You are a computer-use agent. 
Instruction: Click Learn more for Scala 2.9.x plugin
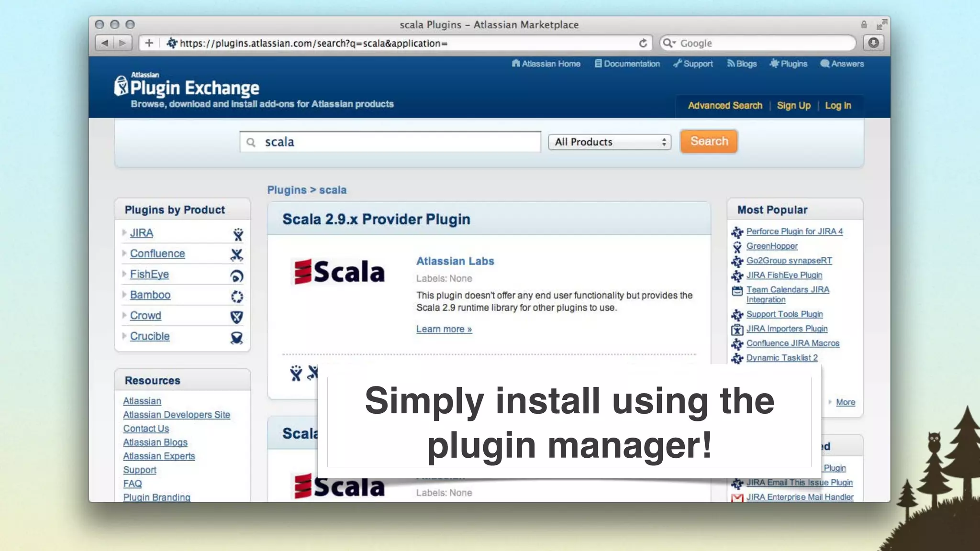(444, 329)
